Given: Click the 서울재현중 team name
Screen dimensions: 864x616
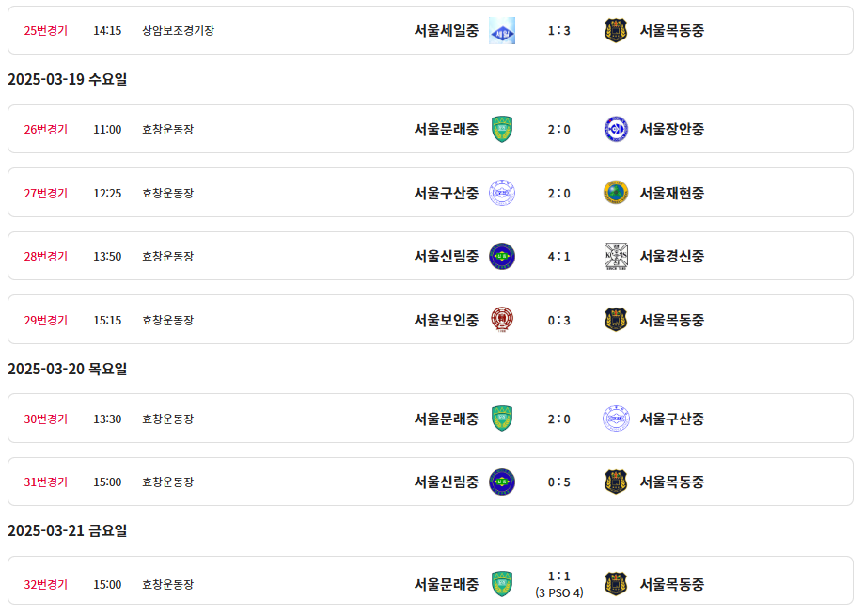Looking at the screenshot, I should tap(672, 193).
